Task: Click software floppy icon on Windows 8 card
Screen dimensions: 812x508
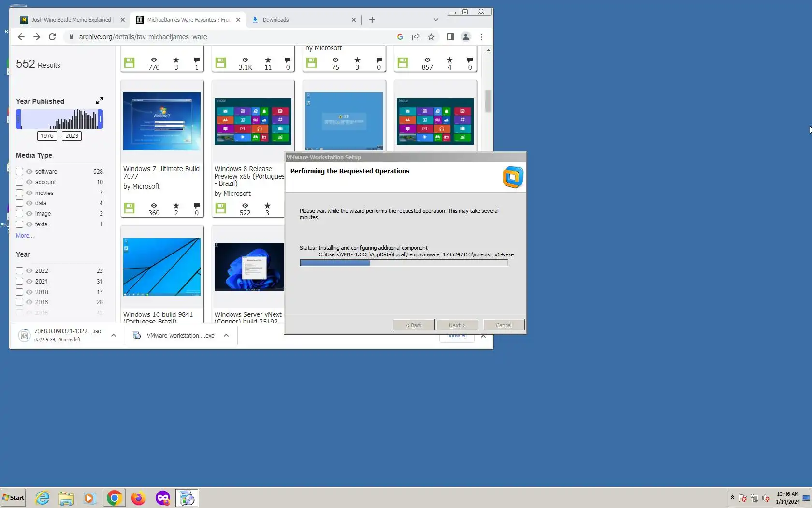Action: pos(220,209)
